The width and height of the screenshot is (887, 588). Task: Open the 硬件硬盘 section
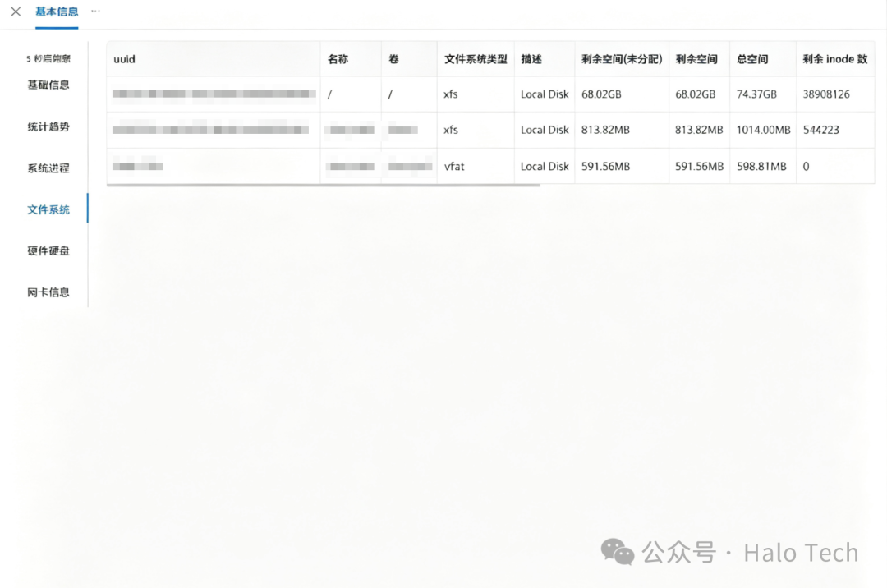coord(48,251)
